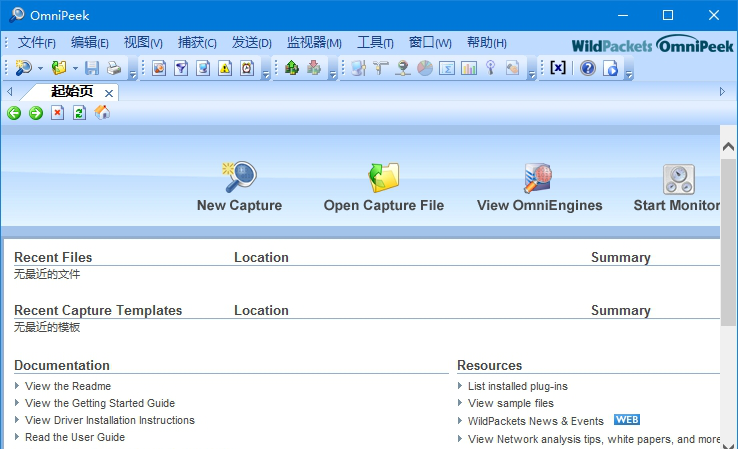This screenshot has width=738, height=466.
Task: Open the 帮助(H) menu
Action: click(x=487, y=43)
